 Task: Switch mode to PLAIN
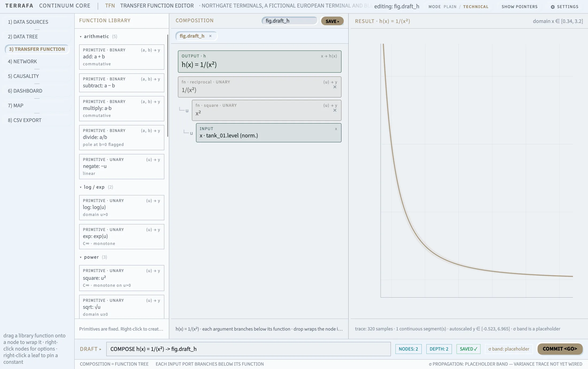click(x=450, y=7)
